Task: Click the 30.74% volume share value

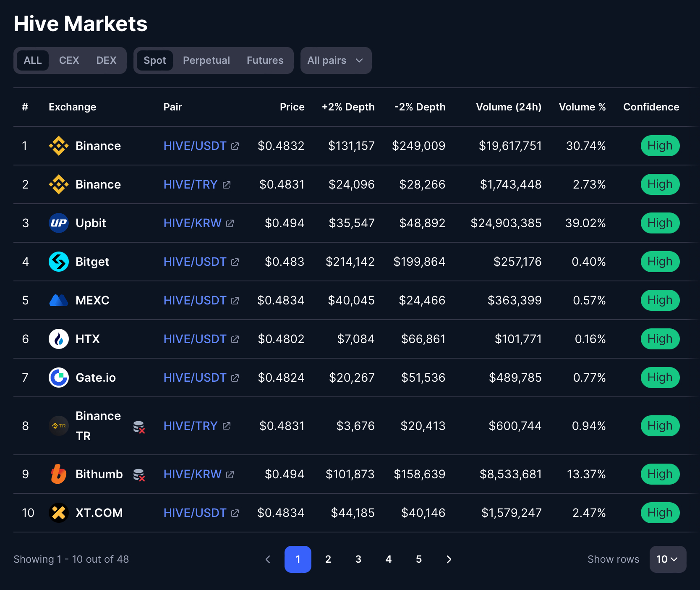Action: [586, 146]
